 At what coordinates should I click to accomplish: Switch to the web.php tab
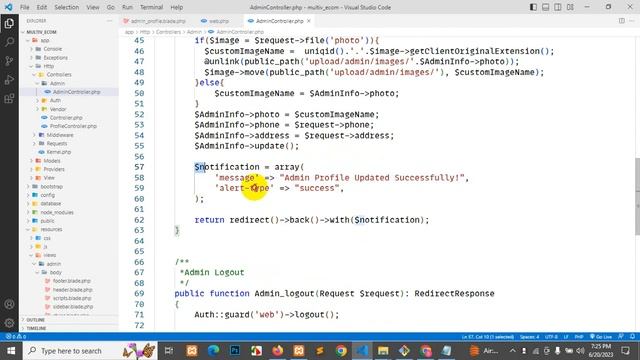(216, 21)
